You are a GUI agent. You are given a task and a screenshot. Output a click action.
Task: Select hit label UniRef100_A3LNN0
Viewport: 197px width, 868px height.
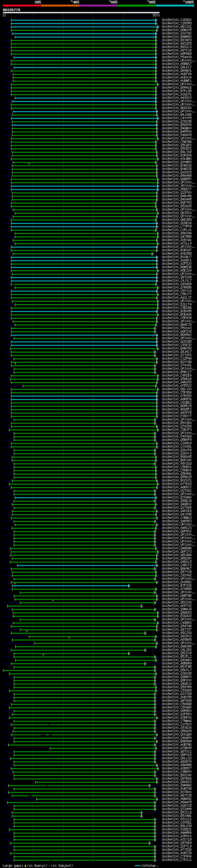[176, 159]
